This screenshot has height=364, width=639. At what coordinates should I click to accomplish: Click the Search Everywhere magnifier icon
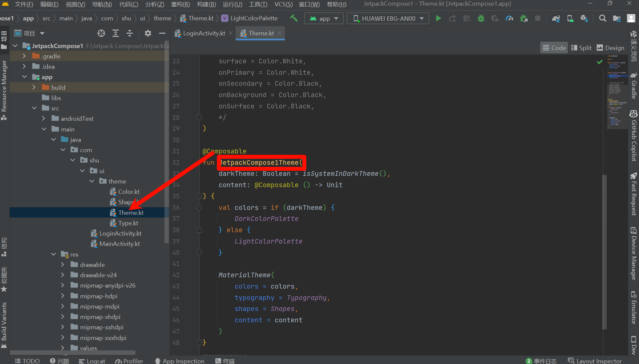click(602, 18)
